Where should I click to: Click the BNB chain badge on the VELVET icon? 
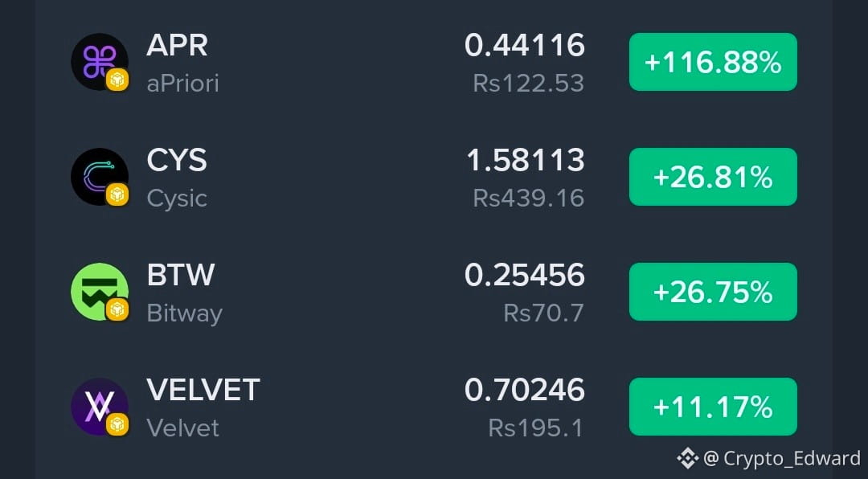pos(117,424)
